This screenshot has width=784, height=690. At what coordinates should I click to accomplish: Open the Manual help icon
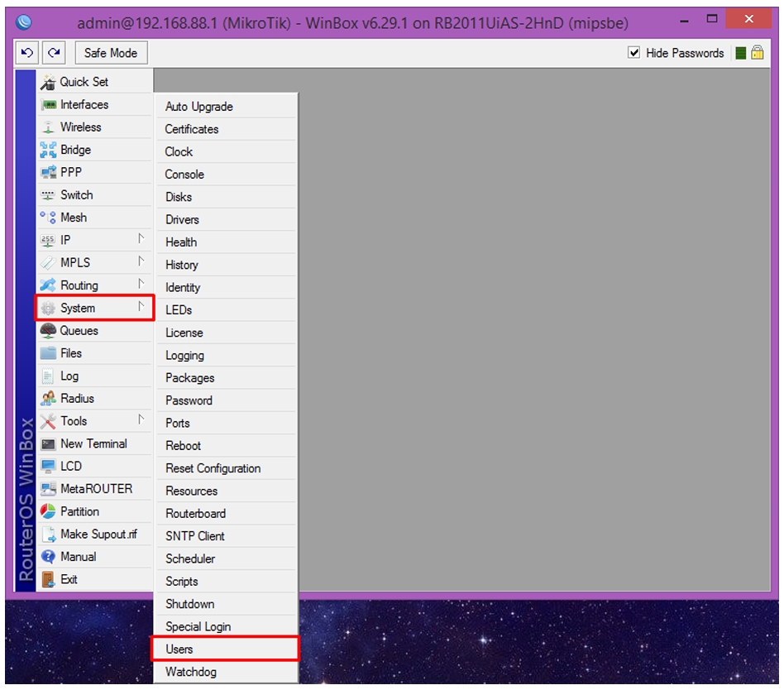[x=48, y=557]
